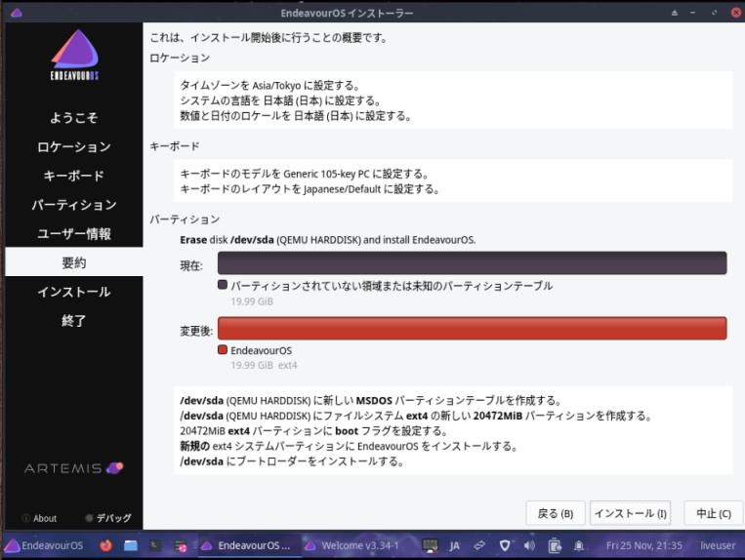Launch Firefox from the taskbar
This screenshot has height=560, width=745.
click(x=105, y=545)
